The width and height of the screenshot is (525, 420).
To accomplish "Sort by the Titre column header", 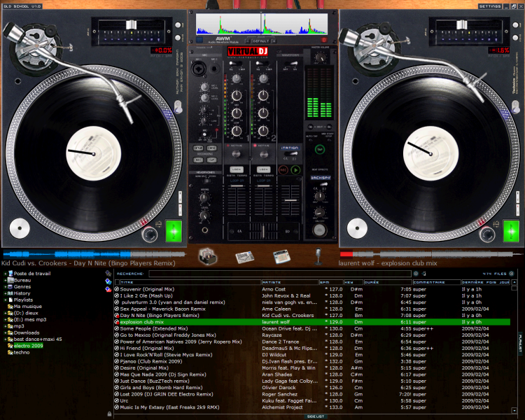I will [x=190, y=282].
